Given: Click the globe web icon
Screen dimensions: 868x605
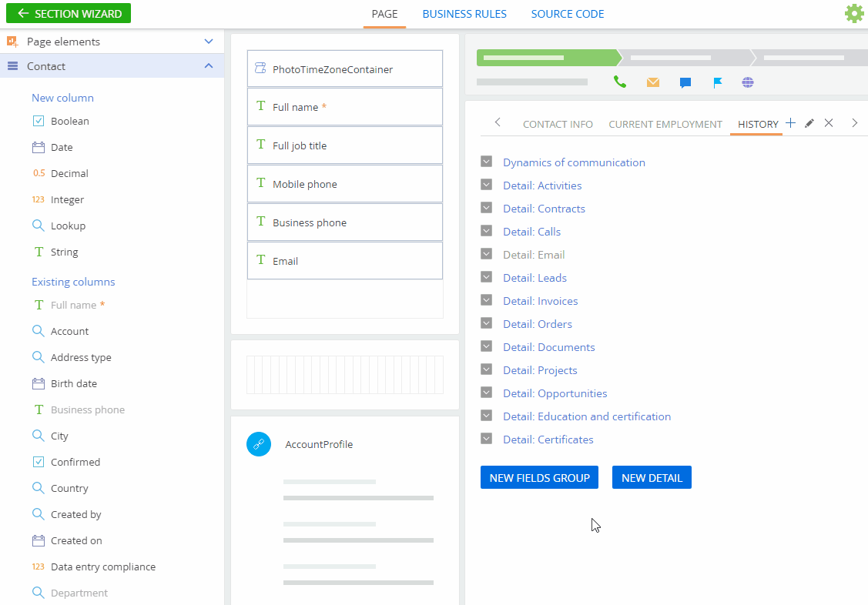Looking at the screenshot, I should pyautogui.click(x=748, y=82).
